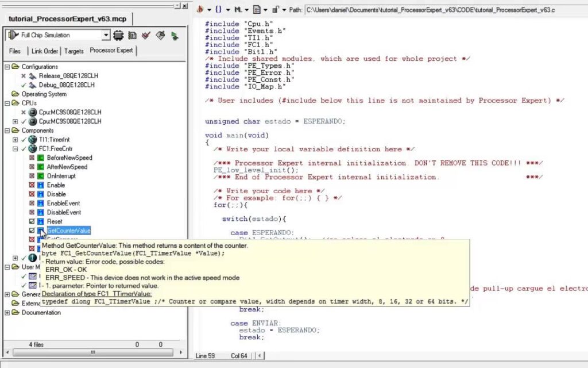This screenshot has height=368, width=588.
Task: Select the Release_08QE128CLH configuration
Action: pos(66,76)
